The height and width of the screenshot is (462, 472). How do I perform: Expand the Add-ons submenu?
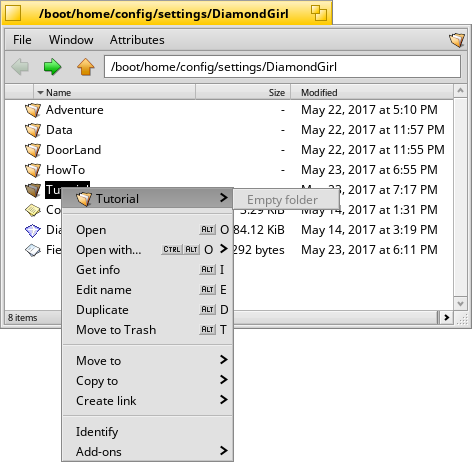pos(148,451)
